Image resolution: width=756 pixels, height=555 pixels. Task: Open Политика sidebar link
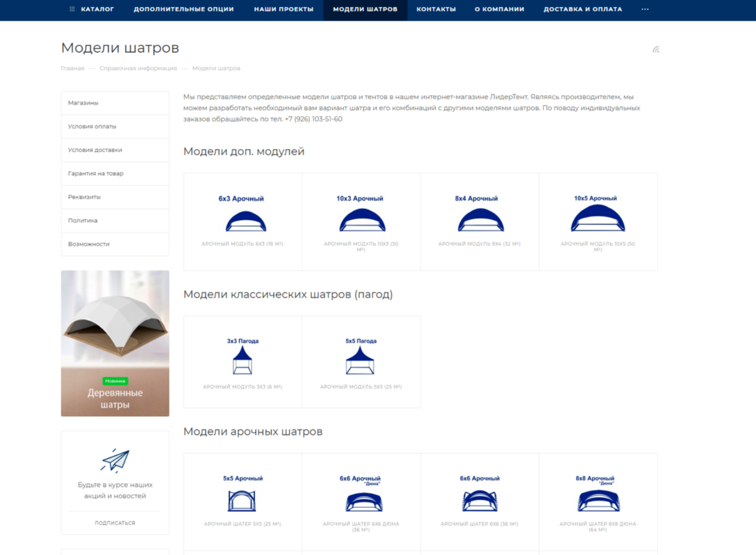point(115,221)
